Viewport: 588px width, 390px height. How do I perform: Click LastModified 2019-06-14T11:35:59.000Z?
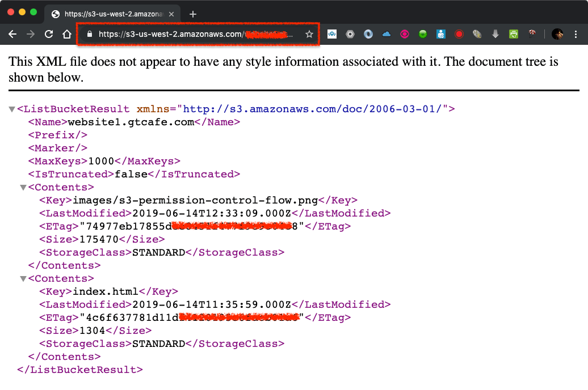coord(212,304)
